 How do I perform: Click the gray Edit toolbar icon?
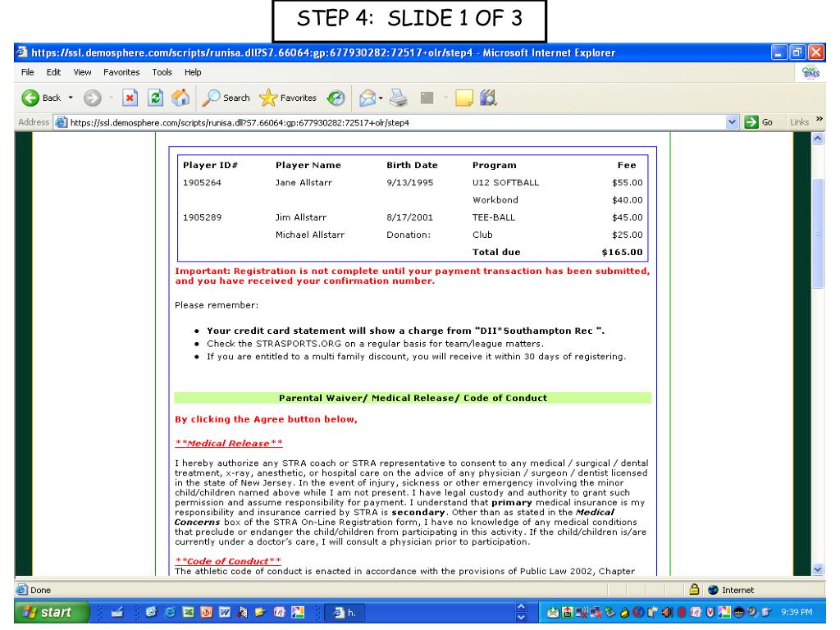tap(427, 98)
